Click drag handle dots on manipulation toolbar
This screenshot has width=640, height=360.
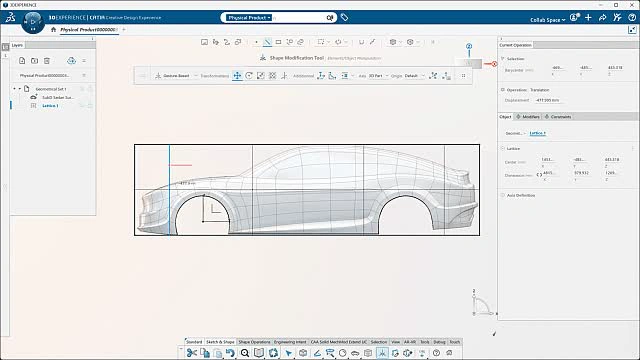(x=463, y=76)
